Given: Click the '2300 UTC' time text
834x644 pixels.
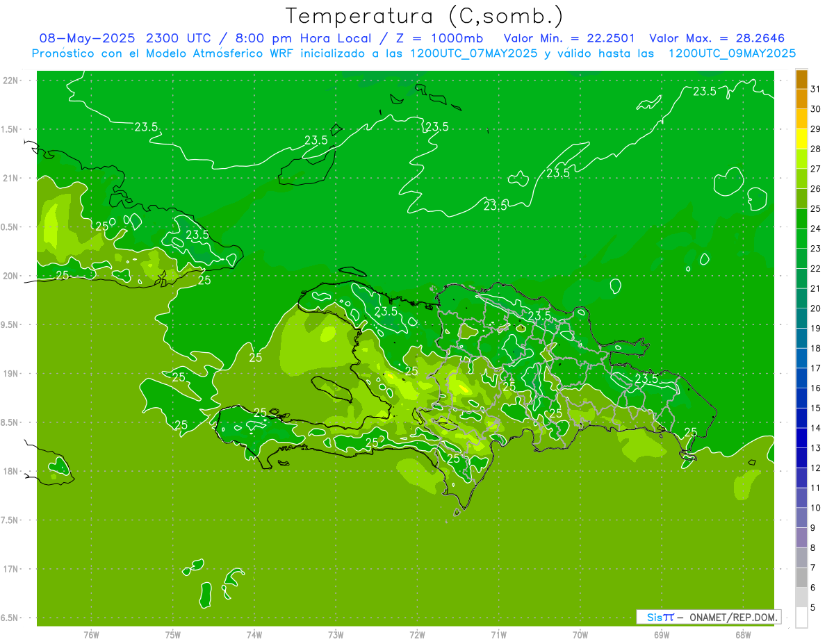Looking at the screenshot, I should pyautogui.click(x=177, y=38).
